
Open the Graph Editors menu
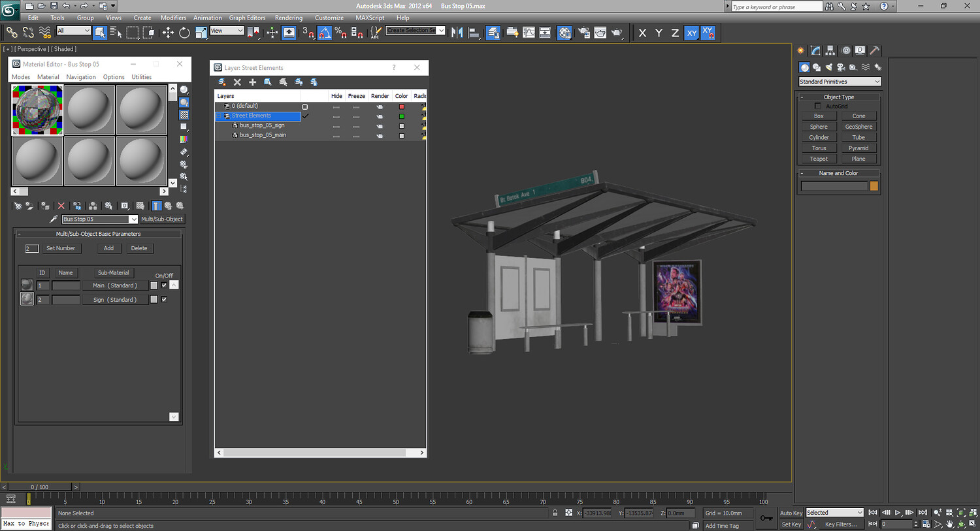click(x=247, y=18)
